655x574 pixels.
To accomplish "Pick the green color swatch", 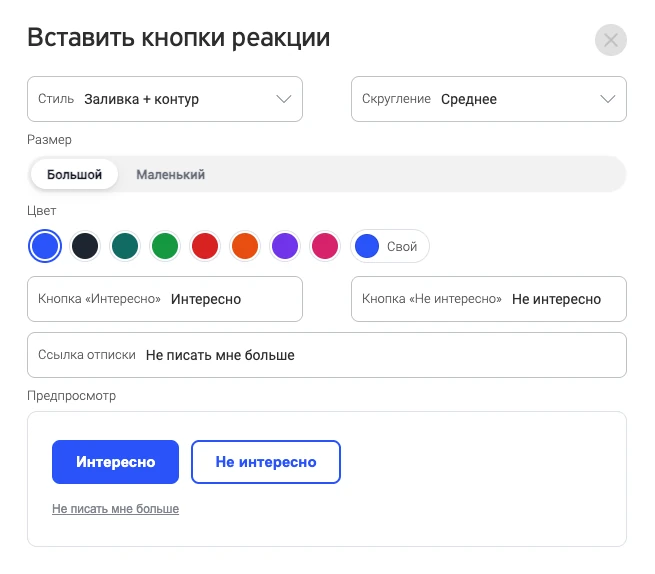I will 165,246.
